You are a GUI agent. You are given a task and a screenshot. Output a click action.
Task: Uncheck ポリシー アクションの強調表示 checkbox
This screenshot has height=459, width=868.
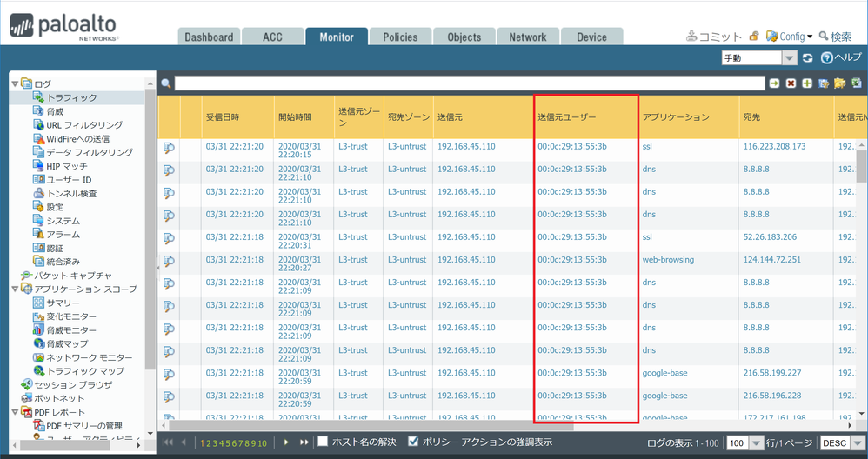point(413,442)
